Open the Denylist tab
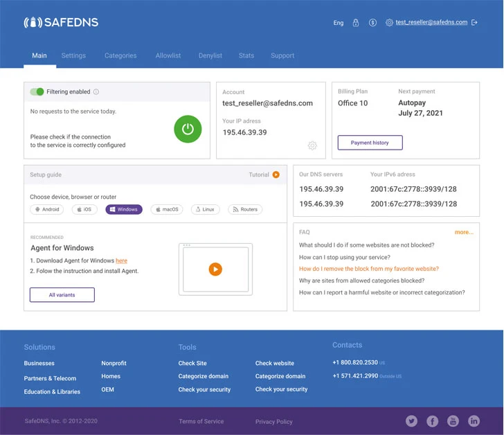The image size is (504, 435). [x=210, y=55]
